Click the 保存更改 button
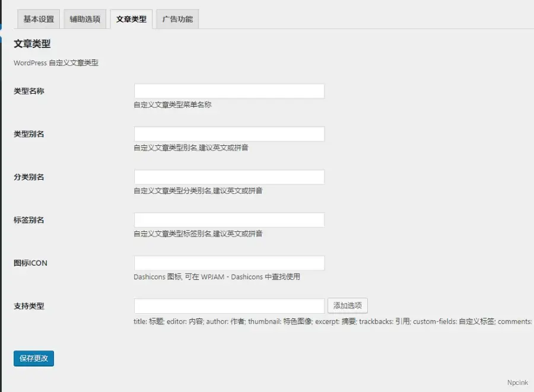 click(33, 358)
